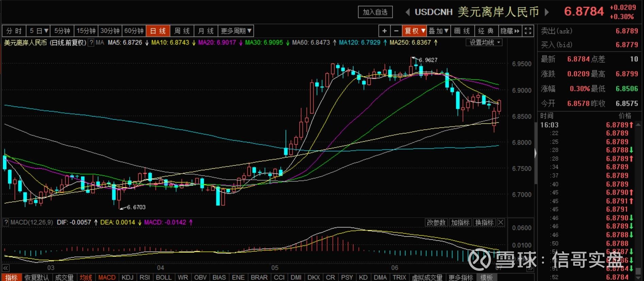Click 加入自选 button
The width and height of the screenshot is (644, 281).
pos(375,12)
